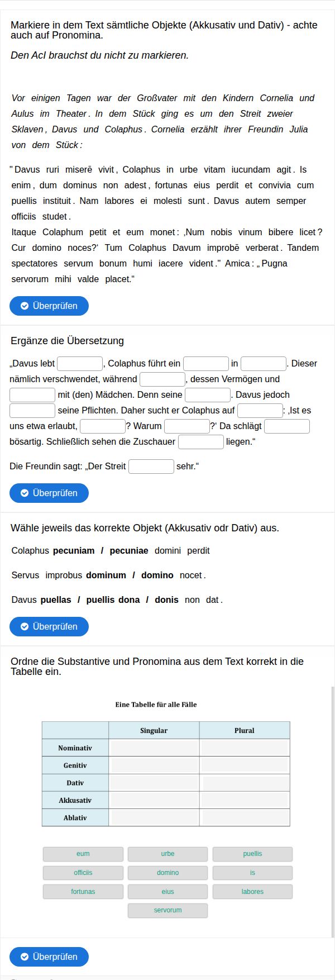Click the blank after 'Davus lebt'
Screen dimensions: 335x980
(80, 364)
